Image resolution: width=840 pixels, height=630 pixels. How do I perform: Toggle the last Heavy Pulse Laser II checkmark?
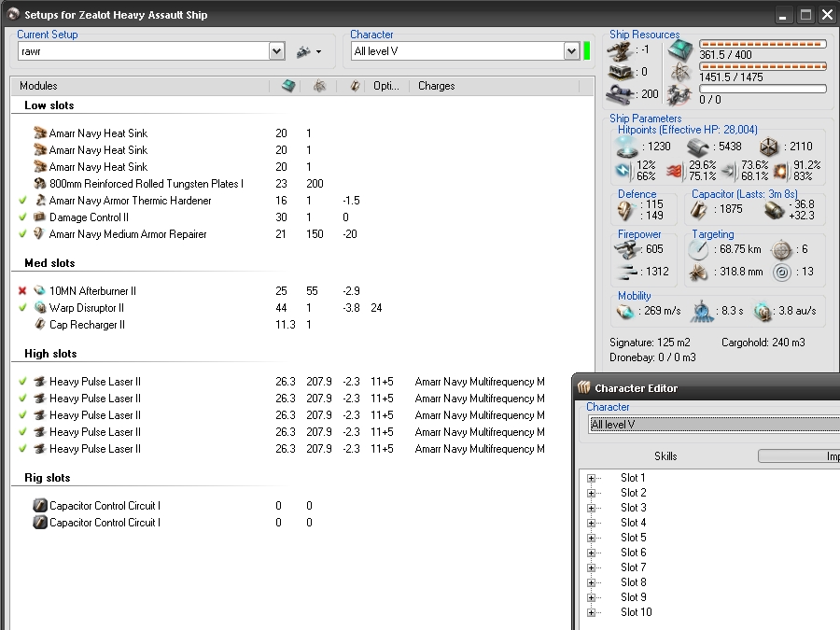tap(22, 448)
